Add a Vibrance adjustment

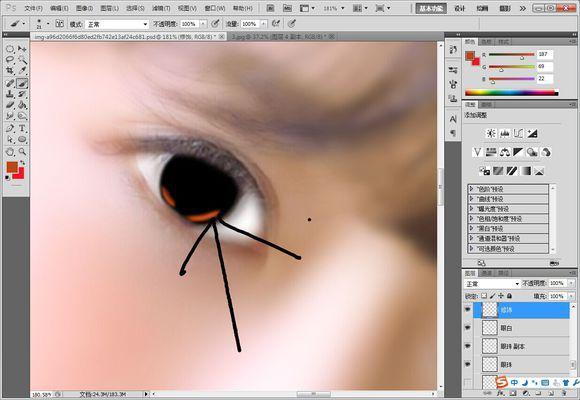click(478, 152)
